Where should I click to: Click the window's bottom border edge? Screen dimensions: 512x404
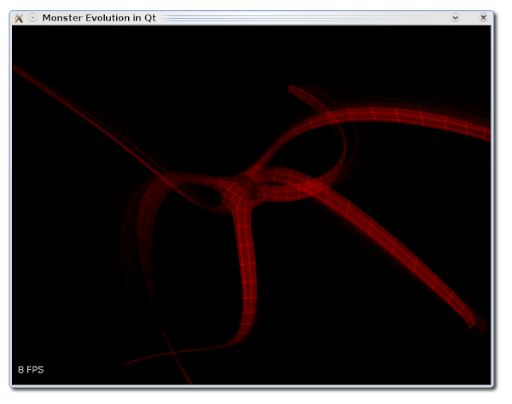(x=252, y=387)
